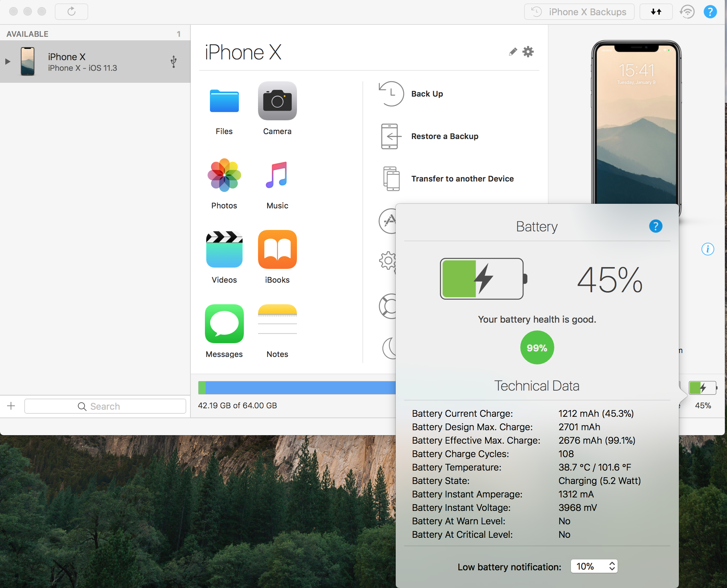Viewport: 727px width, 588px height.
Task: Click the plus button at sidebar bottom
Action: click(11, 406)
